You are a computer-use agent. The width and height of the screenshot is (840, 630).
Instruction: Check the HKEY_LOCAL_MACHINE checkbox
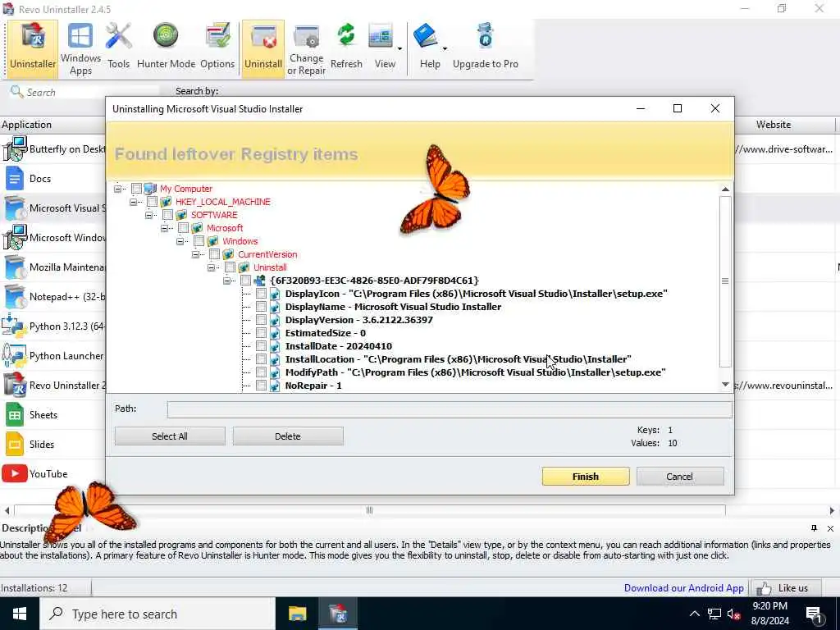pos(152,202)
